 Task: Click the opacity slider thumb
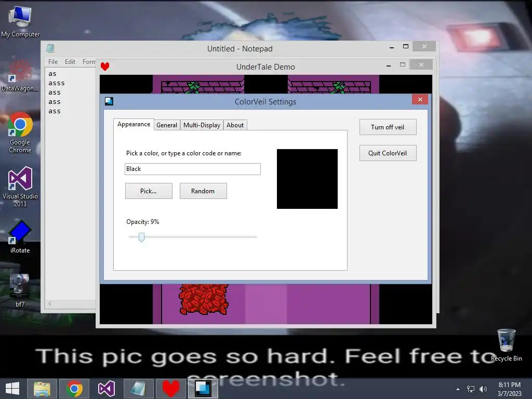[x=141, y=237]
